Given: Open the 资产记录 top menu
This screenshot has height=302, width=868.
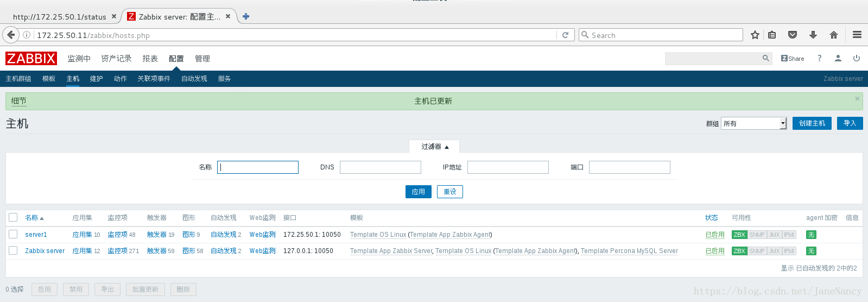Looking at the screenshot, I should pos(116,59).
